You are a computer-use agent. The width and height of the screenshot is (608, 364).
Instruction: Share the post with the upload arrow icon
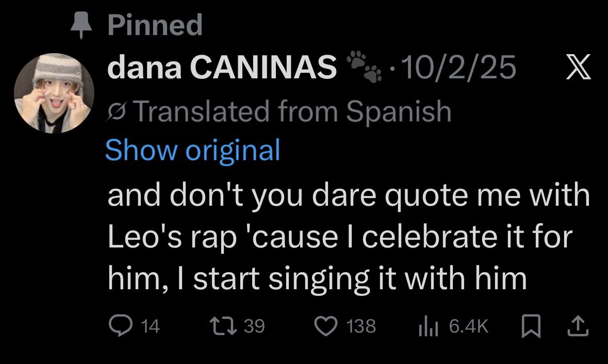point(578,326)
